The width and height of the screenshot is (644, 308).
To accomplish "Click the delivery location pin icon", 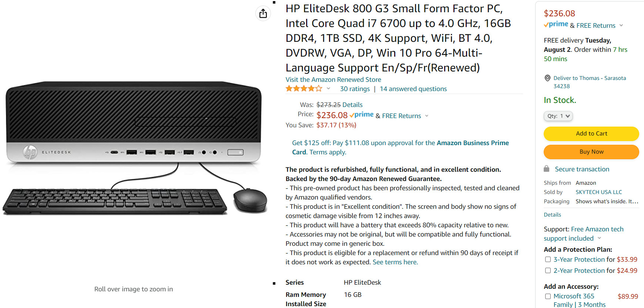I will pos(547,78).
